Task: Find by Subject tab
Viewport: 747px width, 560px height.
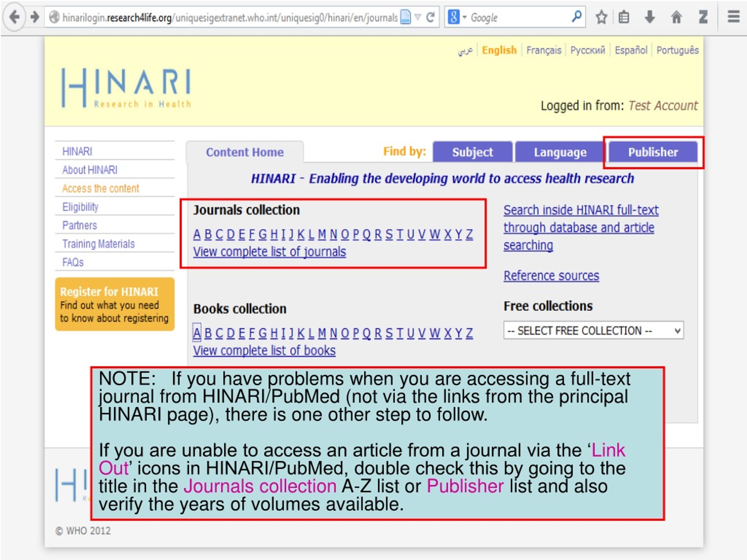Action: click(x=472, y=152)
